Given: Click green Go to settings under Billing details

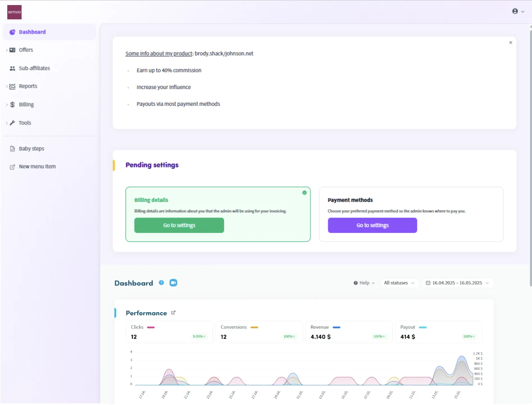Looking at the screenshot, I should (179, 225).
